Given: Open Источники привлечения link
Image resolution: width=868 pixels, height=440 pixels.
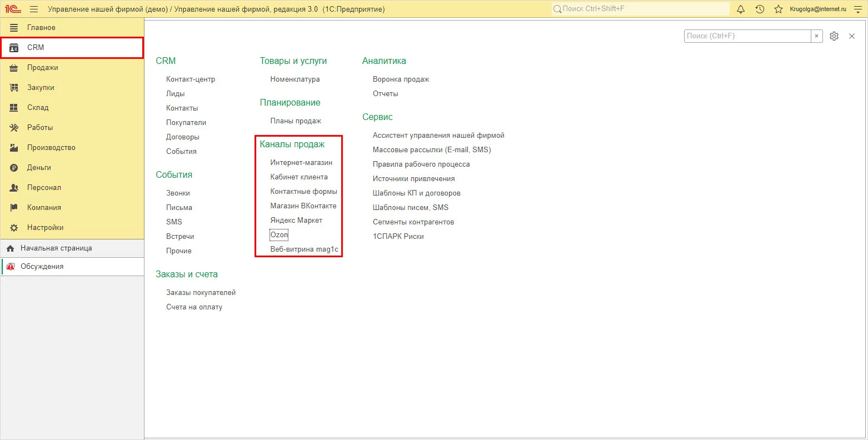Looking at the screenshot, I should [x=414, y=179].
